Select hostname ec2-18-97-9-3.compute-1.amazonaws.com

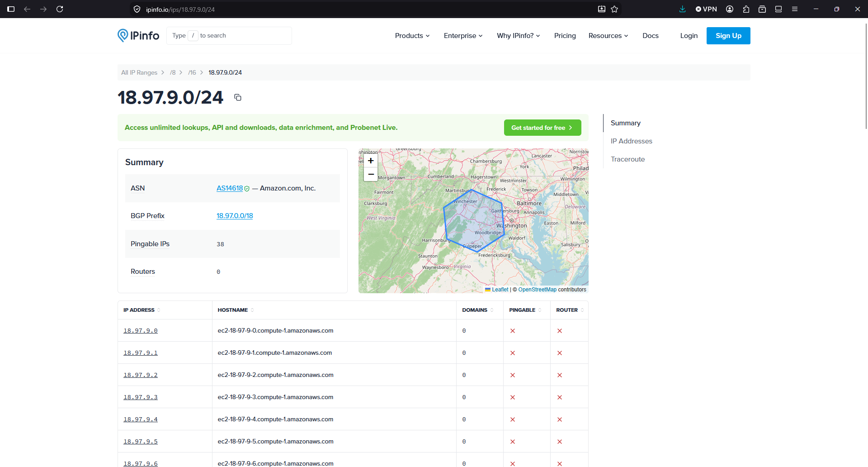coord(275,397)
